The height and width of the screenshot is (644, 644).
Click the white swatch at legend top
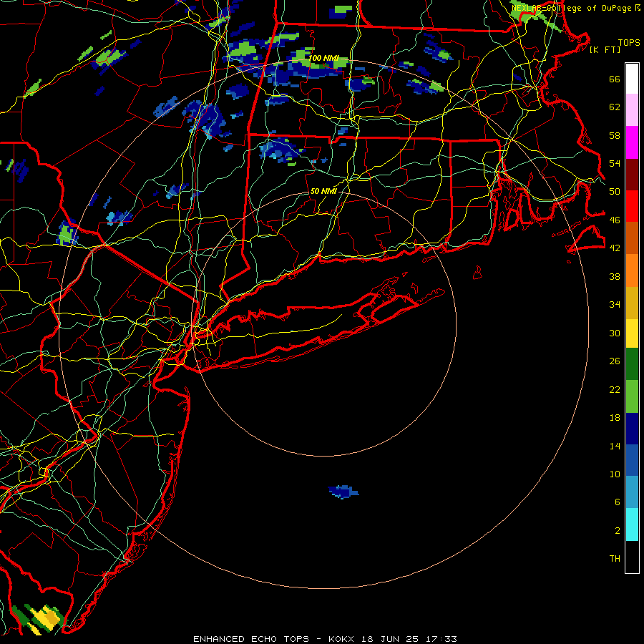point(632,79)
